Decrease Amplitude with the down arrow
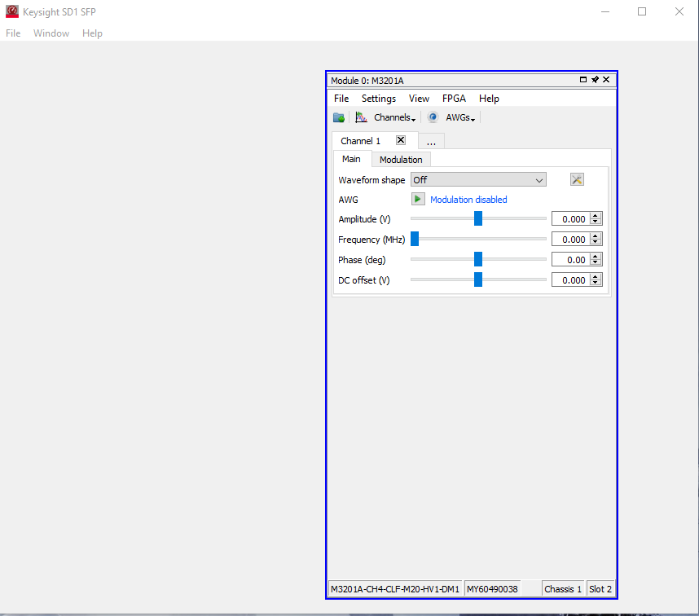699x616 pixels. pos(596,222)
